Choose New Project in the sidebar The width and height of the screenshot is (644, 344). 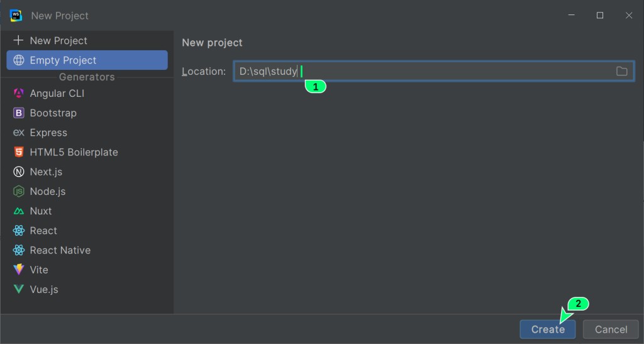[x=58, y=40]
